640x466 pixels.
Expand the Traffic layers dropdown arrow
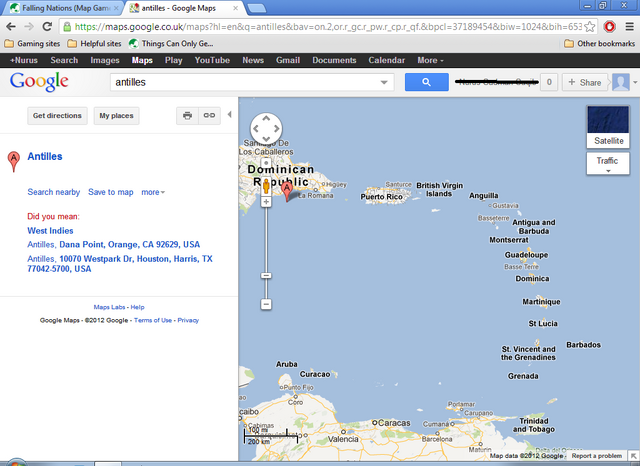tap(608, 171)
